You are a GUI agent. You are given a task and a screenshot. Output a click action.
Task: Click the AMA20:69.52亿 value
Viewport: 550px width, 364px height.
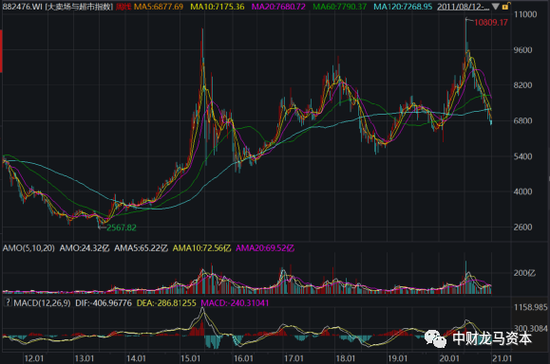pos(265,248)
